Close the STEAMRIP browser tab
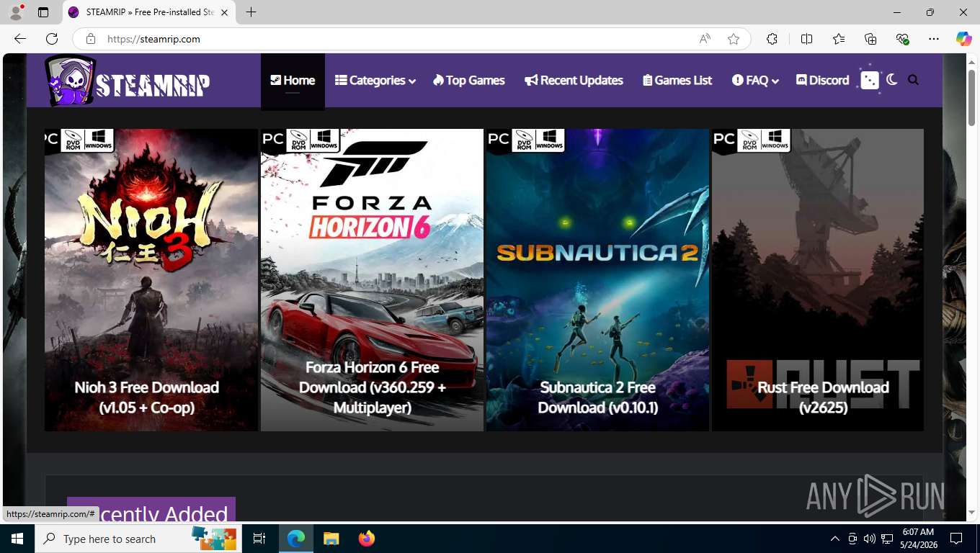Viewport: 980px width, 553px height. (224, 12)
